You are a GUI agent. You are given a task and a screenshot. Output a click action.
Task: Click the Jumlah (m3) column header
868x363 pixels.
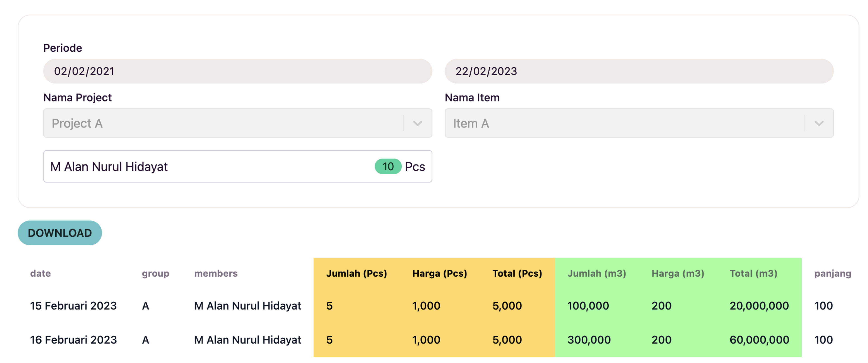point(597,273)
